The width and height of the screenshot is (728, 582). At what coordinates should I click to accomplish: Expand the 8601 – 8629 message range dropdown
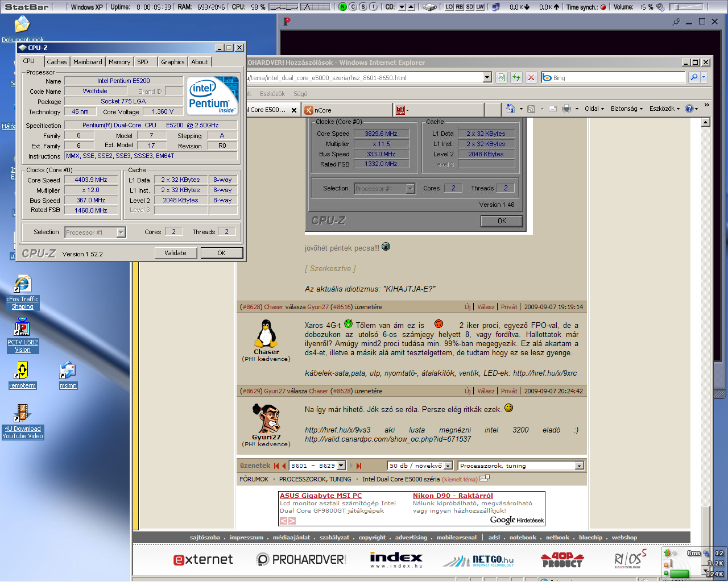(x=341, y=465)
